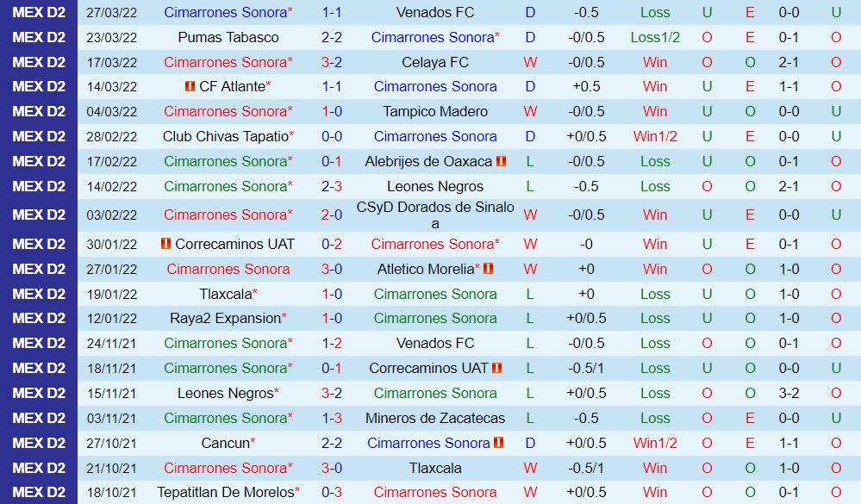The width and height of the screenshot is (861, 504).
Task: Click the MEX D2 league label for 27/03/22
Action: [x=39, y=12]
